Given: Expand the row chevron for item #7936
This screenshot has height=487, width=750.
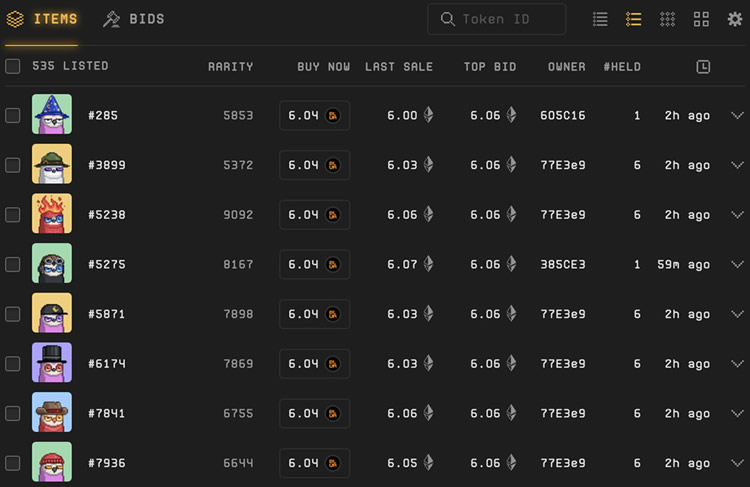Looking at the screenshot, I should (737, 463).
